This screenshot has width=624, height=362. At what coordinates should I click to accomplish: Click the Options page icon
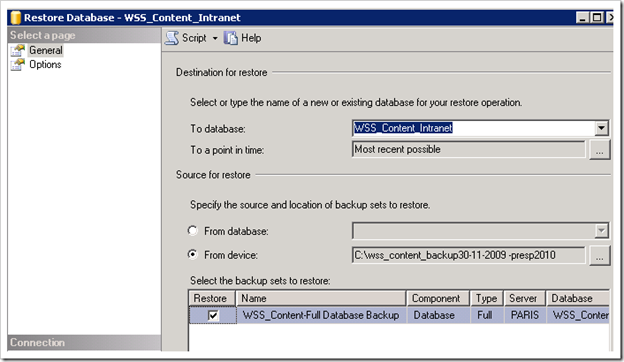coord(18,64)
